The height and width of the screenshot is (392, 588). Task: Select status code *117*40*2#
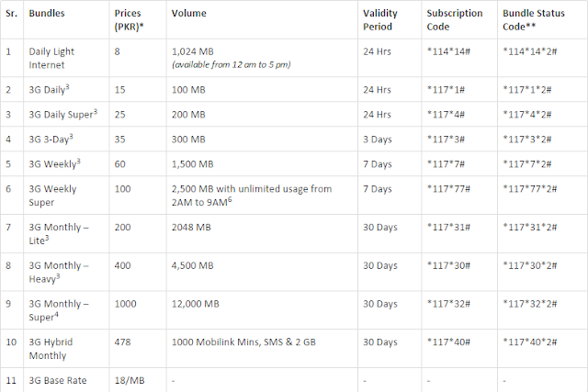[529, 342]
